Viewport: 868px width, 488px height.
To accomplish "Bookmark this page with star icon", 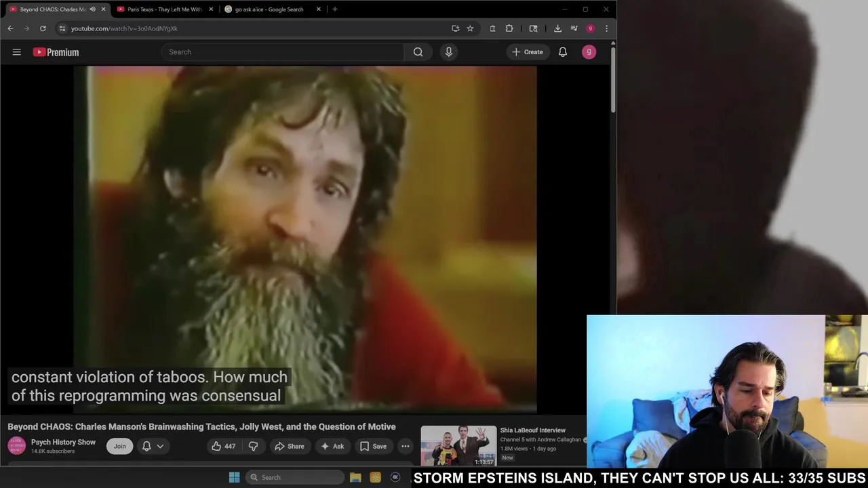I will point(470,28).
